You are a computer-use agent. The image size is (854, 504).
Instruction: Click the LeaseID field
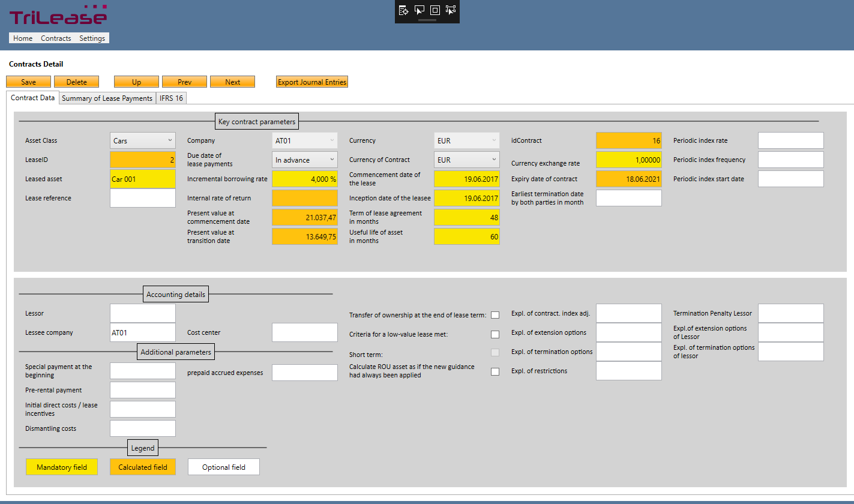pos(143,160)
